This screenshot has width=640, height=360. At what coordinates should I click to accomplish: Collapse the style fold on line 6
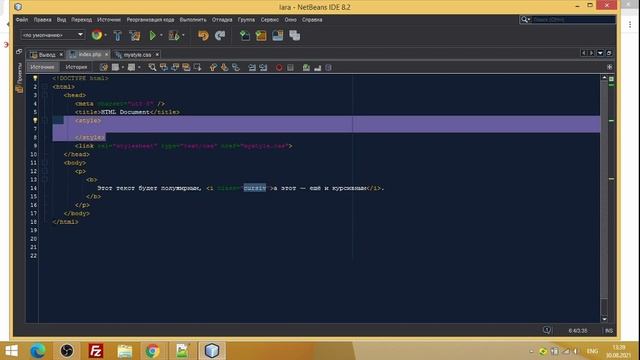point(45,120)
